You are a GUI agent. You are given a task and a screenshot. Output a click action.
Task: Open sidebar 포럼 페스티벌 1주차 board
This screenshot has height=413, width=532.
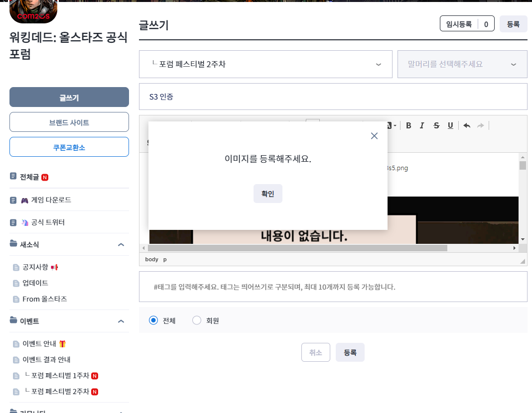[57, 375]
